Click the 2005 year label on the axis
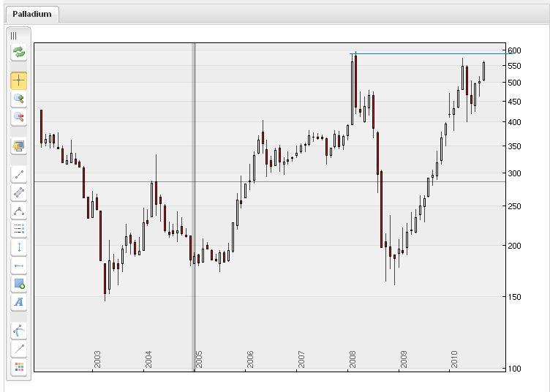 pos(199,359)
